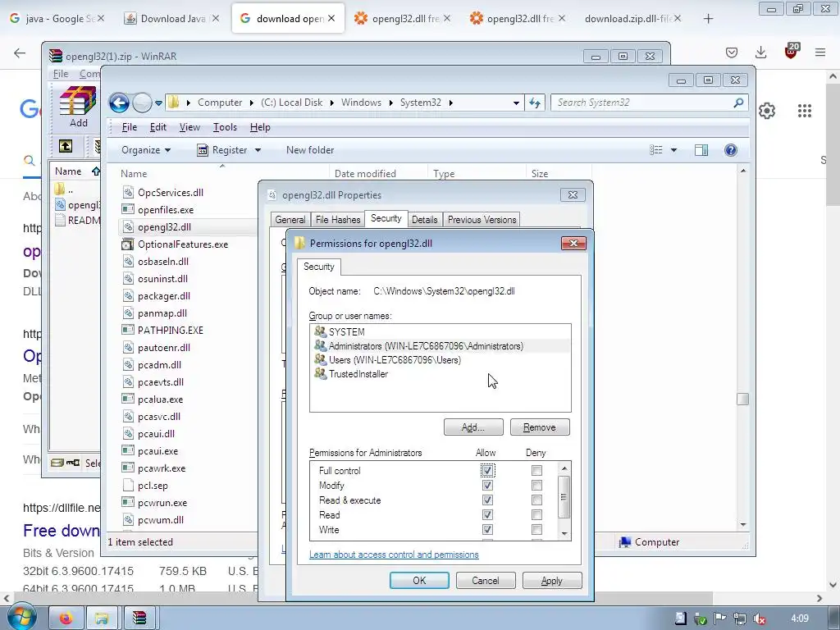The height and width of the screenshot is (630, 840).
Task: Switch to Previous Versions tab
Action: pyautogui.click(x=482, y=220)
